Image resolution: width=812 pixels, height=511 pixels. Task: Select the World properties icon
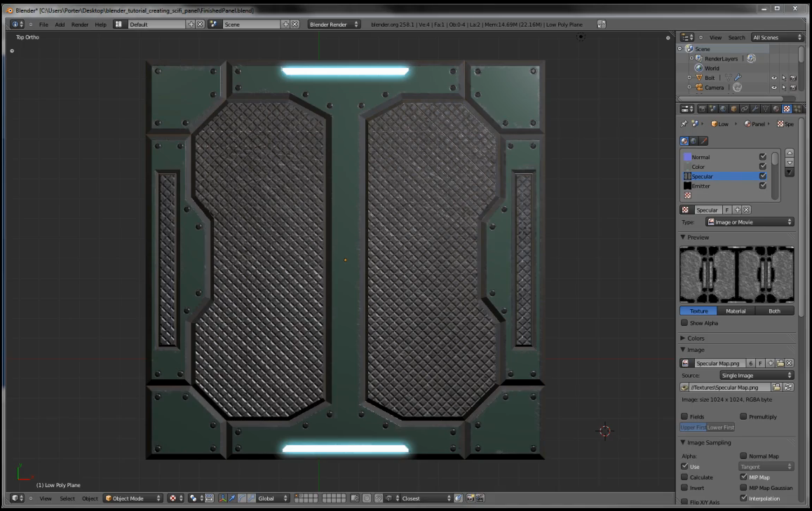pyautogui.click(x=723, y=109)
